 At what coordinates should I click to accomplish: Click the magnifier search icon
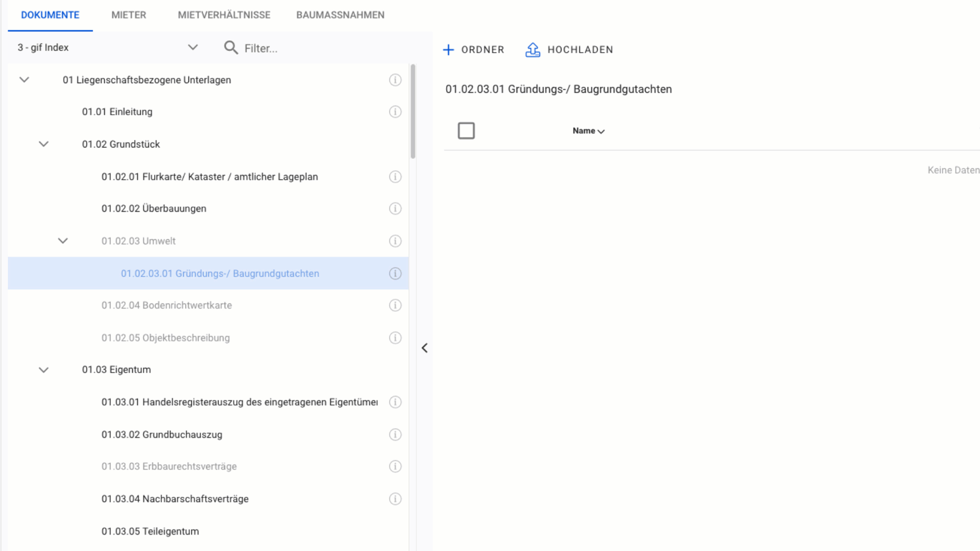(231, 48)
